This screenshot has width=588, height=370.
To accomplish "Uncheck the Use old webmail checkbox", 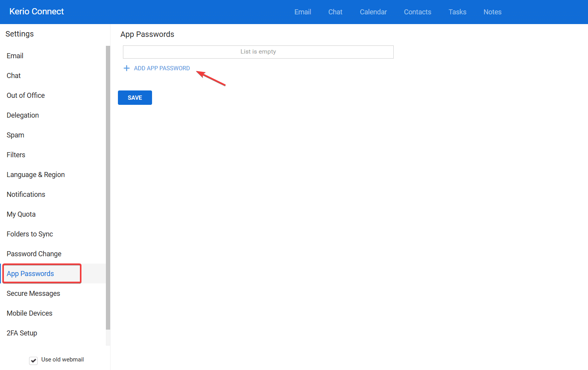I will (34, 360).
